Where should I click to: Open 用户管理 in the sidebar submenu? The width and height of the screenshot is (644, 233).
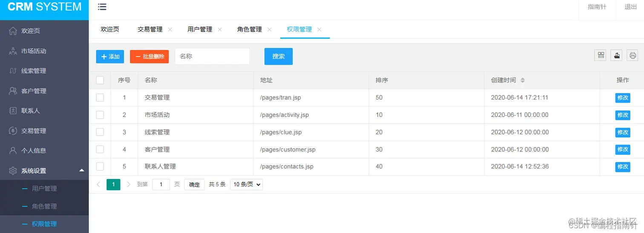44,188
